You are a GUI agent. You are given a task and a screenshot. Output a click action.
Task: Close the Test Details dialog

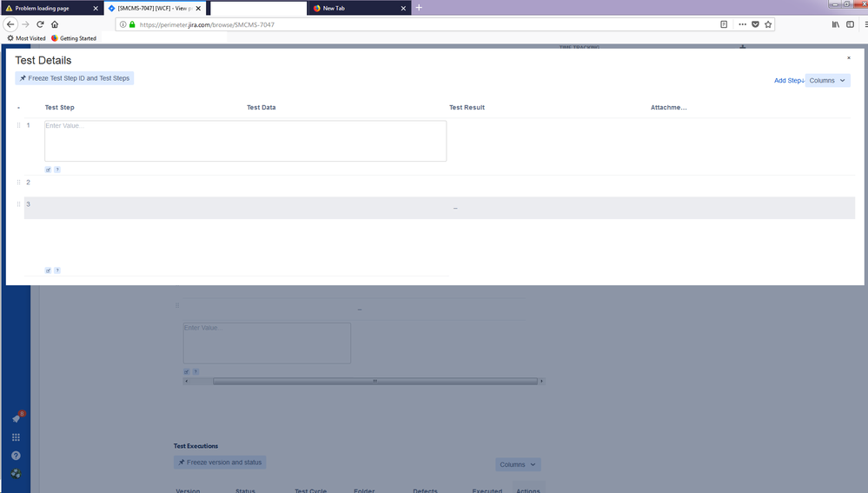point(849,57)
